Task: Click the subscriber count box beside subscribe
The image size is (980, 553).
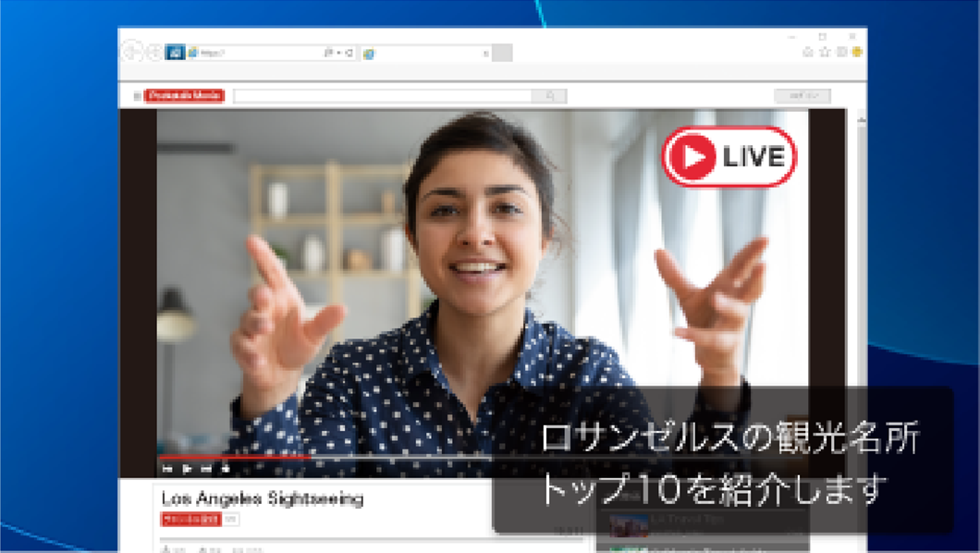Action: [x=231, y=520]
